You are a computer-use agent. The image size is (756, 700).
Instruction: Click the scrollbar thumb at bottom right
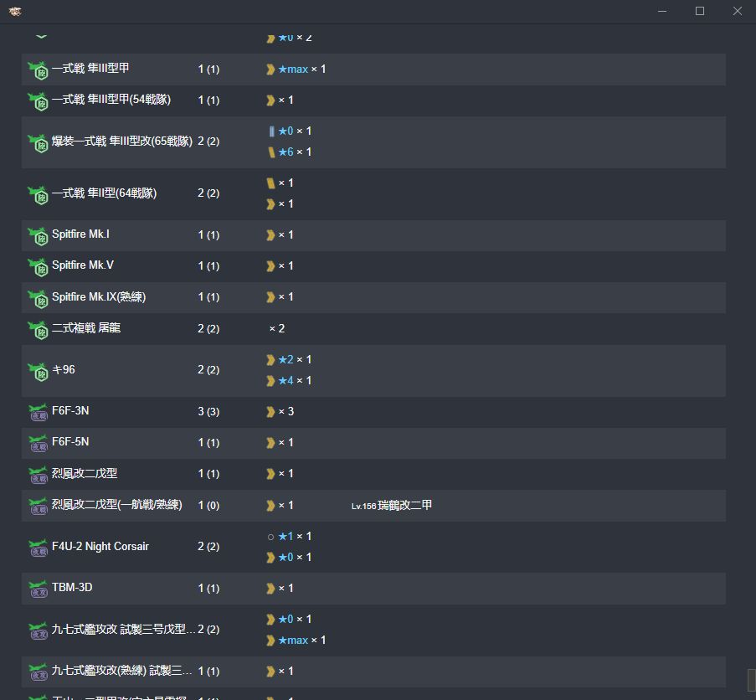point(750,678)
